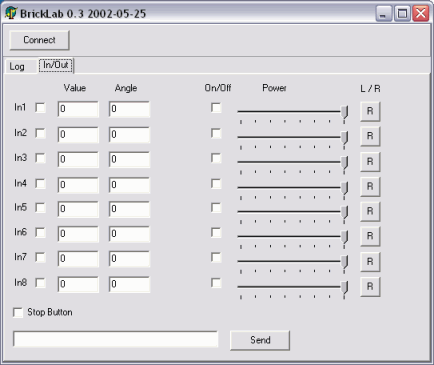Enable the In3 input checkbox
The width and height of the screenshot is (434, 365).
coord(41,158)
